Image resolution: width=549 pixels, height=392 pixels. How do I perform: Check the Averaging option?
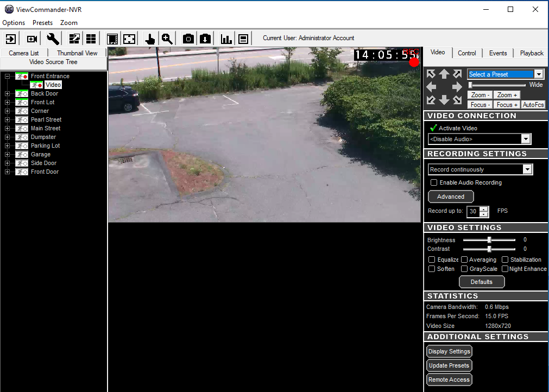[x=464, y=260]
